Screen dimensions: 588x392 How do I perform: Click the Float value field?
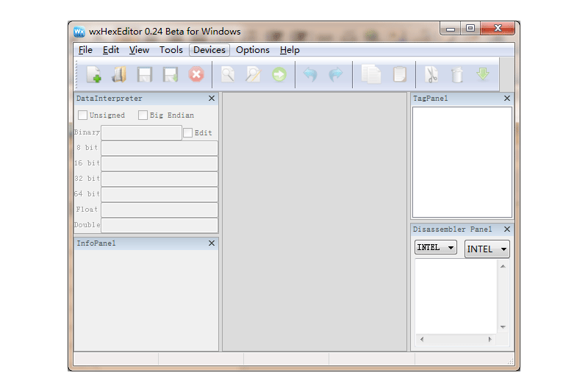(x=159, y=210)
